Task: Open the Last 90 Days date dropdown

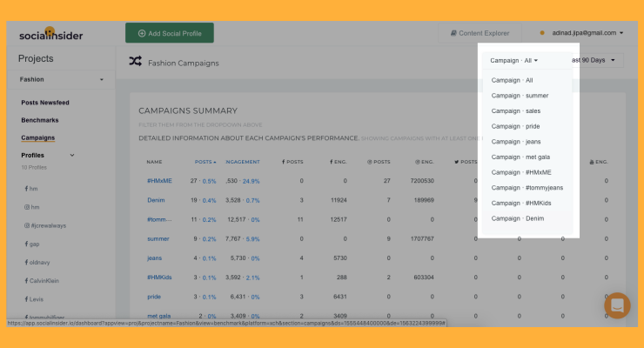Action: [x=598, y=60]
